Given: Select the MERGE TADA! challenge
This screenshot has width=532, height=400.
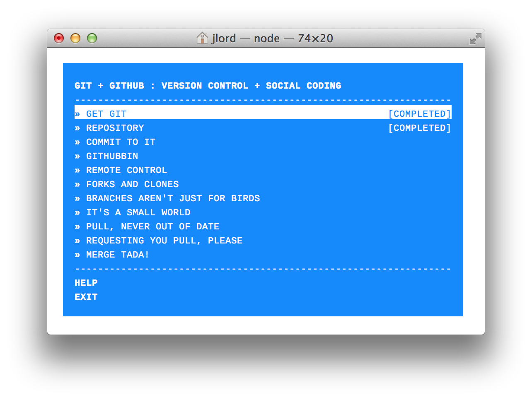Looking at the screenshot, I should pyautogui.click(x=118, y=255).
